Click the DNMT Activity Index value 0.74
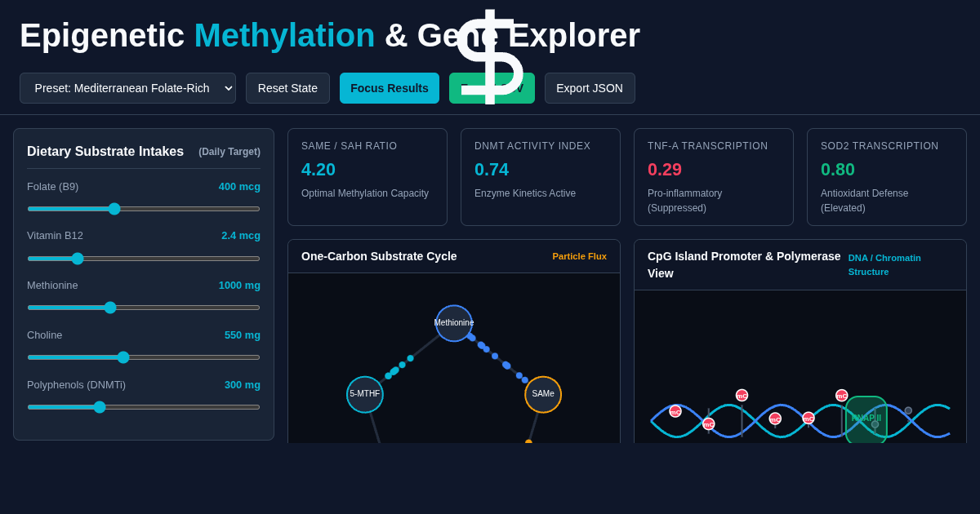This screenshot has width=980, height=514. click(492, 170)
